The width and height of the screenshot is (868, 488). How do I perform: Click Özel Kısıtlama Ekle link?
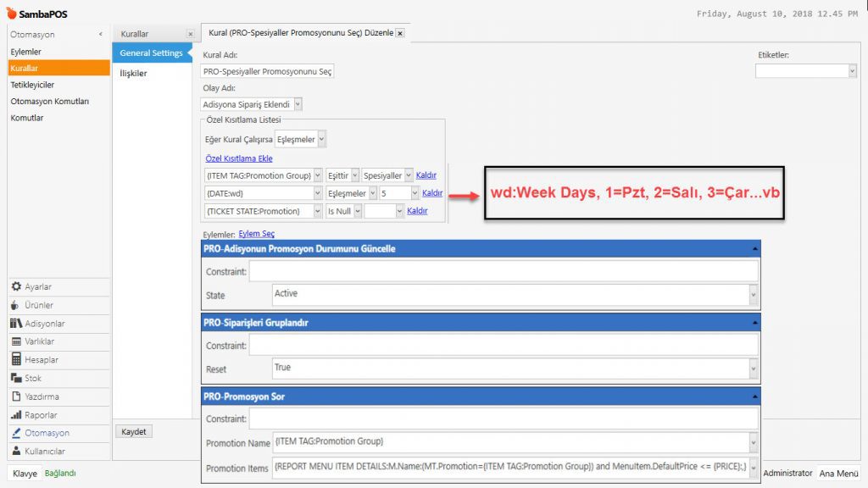pyautogui.click(x=239, y=158)
